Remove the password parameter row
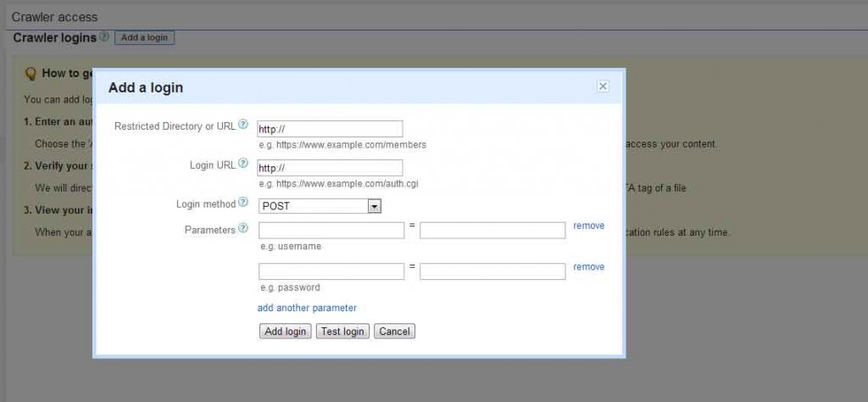The image size is (868, 402). point(589,267)
